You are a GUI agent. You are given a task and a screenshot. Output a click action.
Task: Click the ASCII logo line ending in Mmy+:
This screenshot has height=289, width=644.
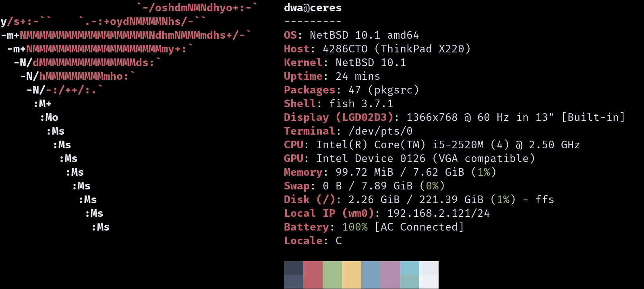(100, 49)
